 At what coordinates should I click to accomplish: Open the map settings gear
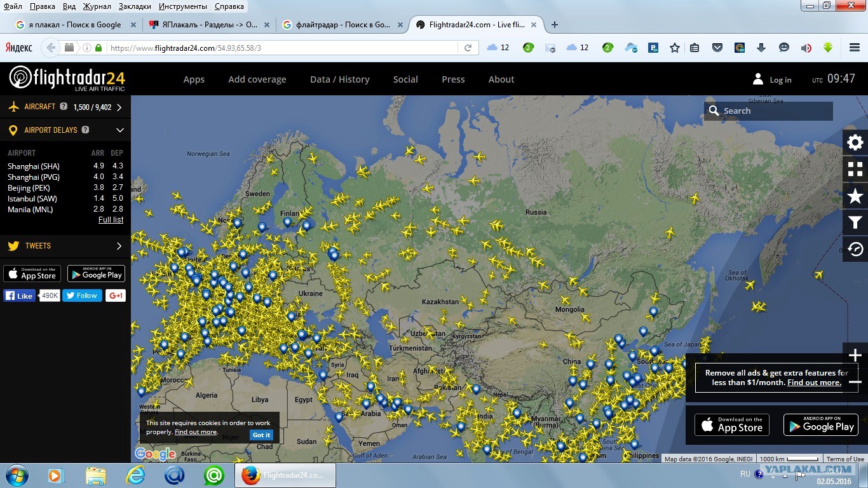point(855,142)
